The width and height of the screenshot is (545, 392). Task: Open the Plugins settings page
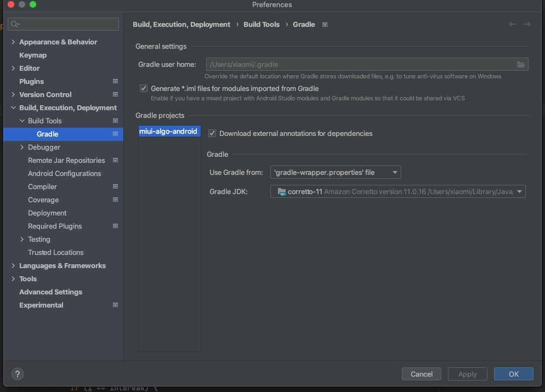[x=31, y=81]
